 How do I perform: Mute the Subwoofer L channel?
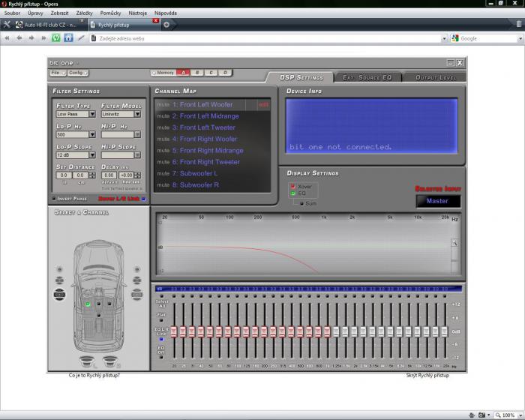pyautogui.click(x=163, y=173)
